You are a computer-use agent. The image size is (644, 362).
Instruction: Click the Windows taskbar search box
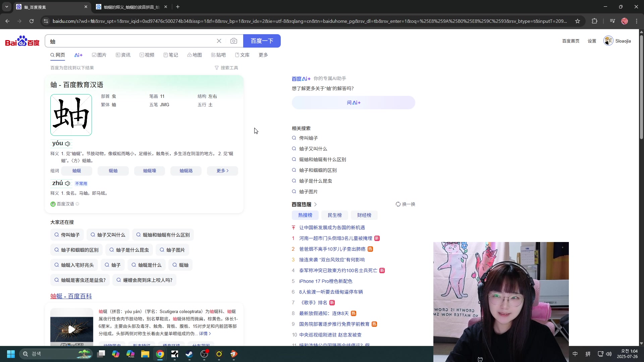pyautogui.click(x=55, y=354)
